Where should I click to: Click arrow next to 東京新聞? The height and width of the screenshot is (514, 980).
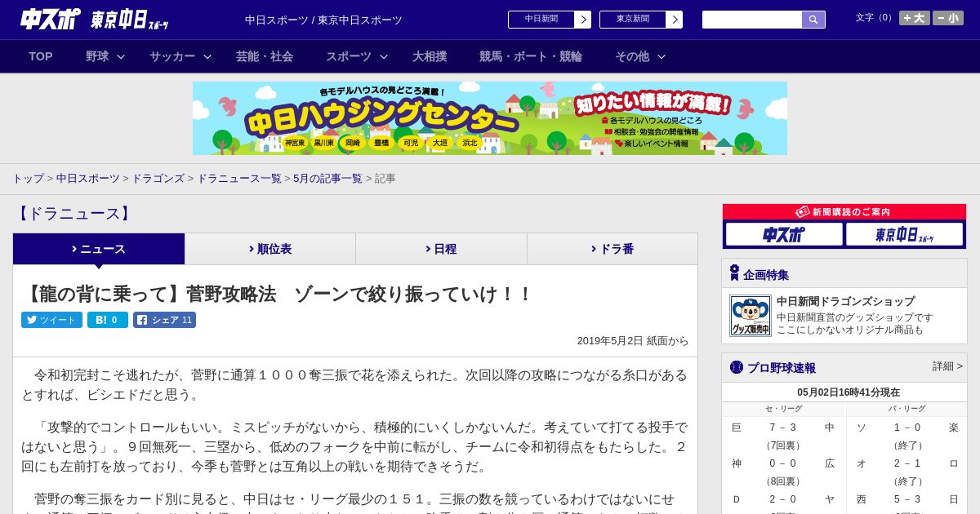tap(675, 20)
